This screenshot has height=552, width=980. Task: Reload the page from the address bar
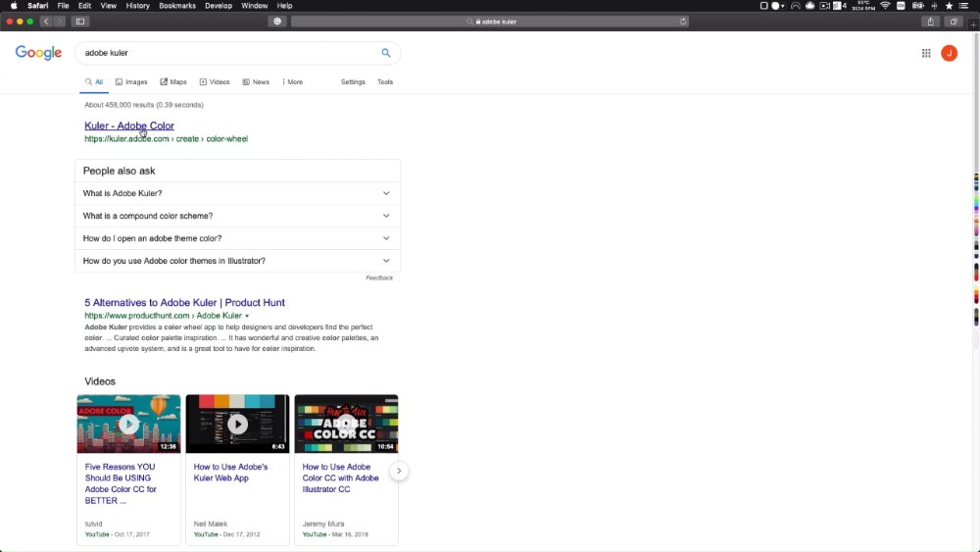pyautogui.click(x=683, y=22)
